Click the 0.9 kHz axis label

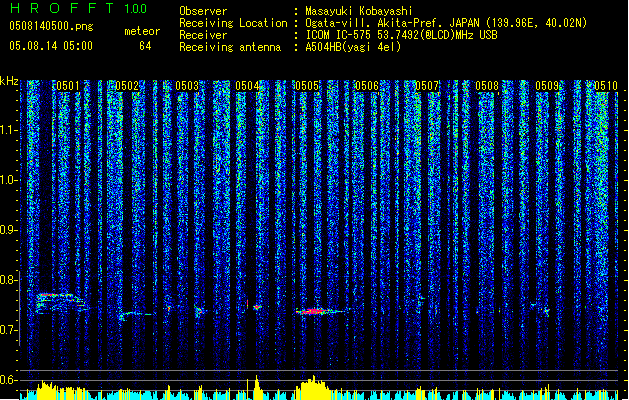click(x=9, y=230)
